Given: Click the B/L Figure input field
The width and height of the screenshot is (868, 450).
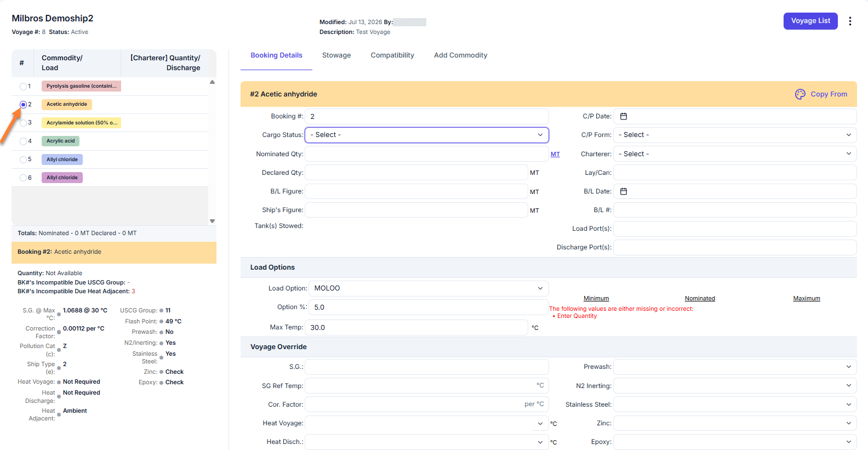Looking at the screenshot, I should [x=416, y=191].
